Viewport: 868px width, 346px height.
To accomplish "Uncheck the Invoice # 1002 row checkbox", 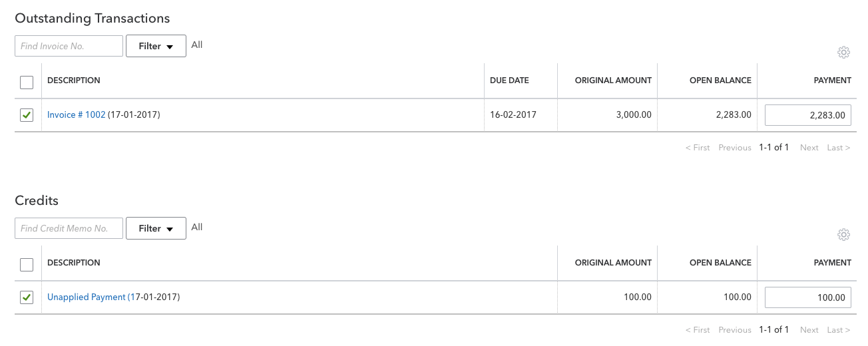I will tap(27, 115).
